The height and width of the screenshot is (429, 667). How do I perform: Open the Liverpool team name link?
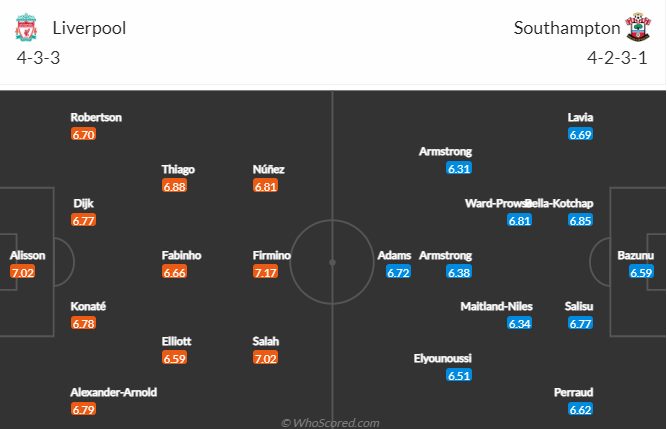89,28
